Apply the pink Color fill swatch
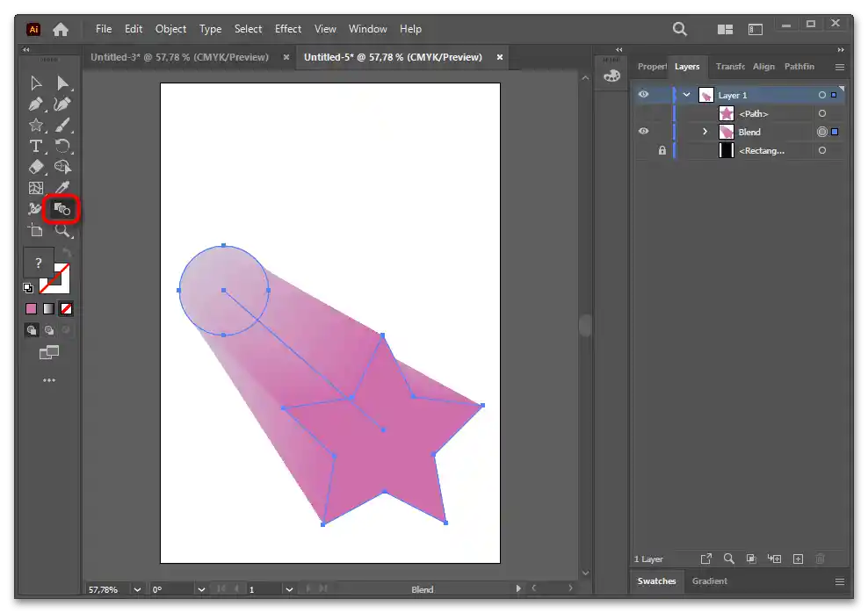Viewport: 868px width, 613px height. (32, 308)
